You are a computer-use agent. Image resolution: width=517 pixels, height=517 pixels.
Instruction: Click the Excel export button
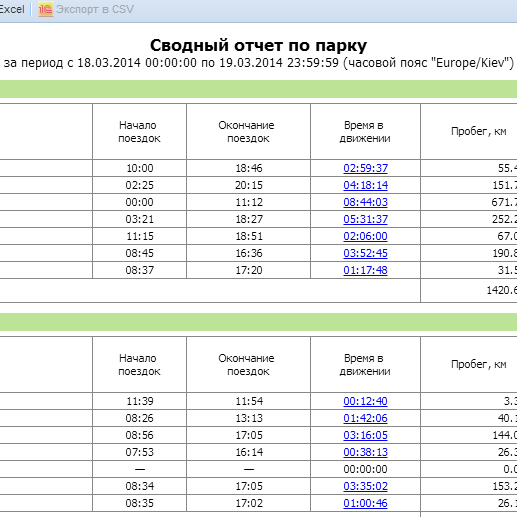click(x=12, y=9)
